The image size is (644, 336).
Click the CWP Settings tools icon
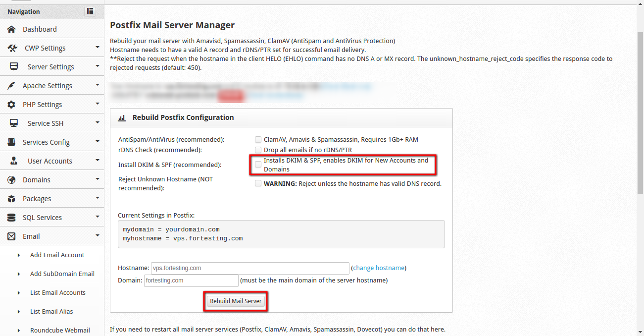tap(13, 48)
